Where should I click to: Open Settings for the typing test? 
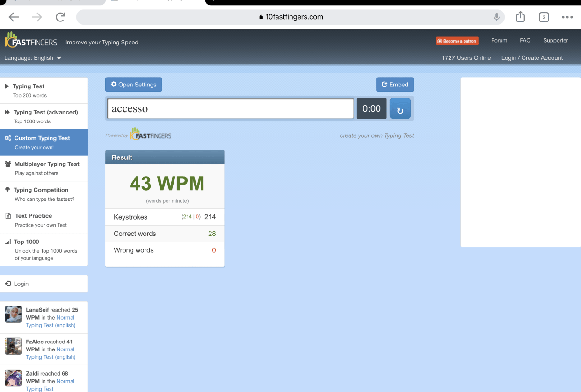click(133, 85)
